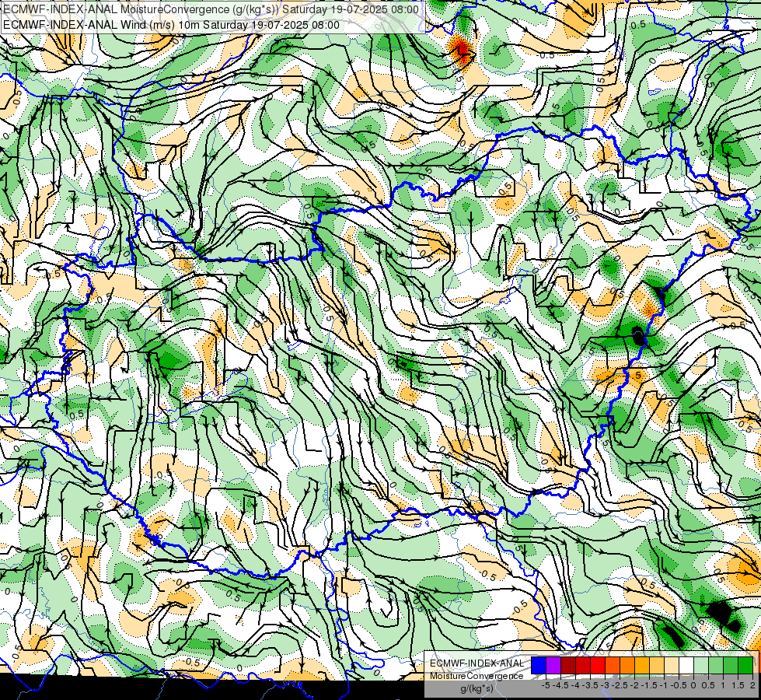Click the '-4.5' legend value
Viewport: 761px width, 700px height.
pos(561,685)
